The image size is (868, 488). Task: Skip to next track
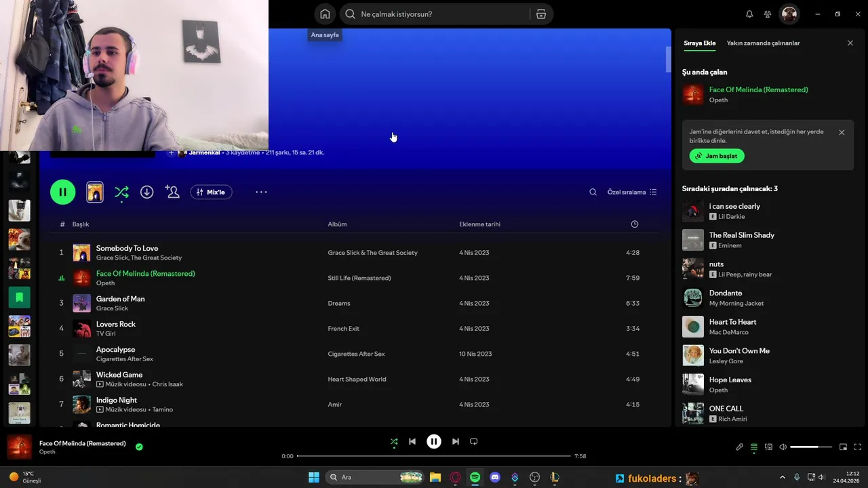click(456, 442)
